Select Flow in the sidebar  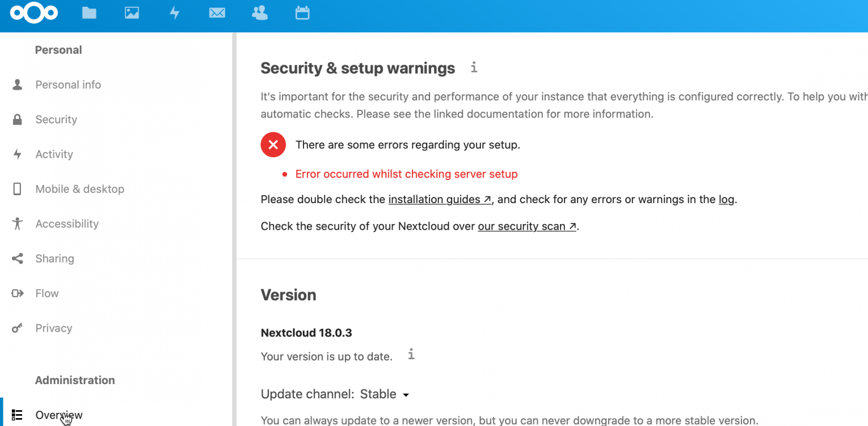coord(47,293)
